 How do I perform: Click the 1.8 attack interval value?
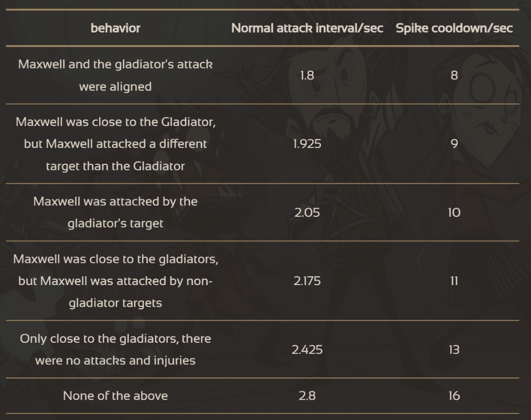[x=307, y=75]
